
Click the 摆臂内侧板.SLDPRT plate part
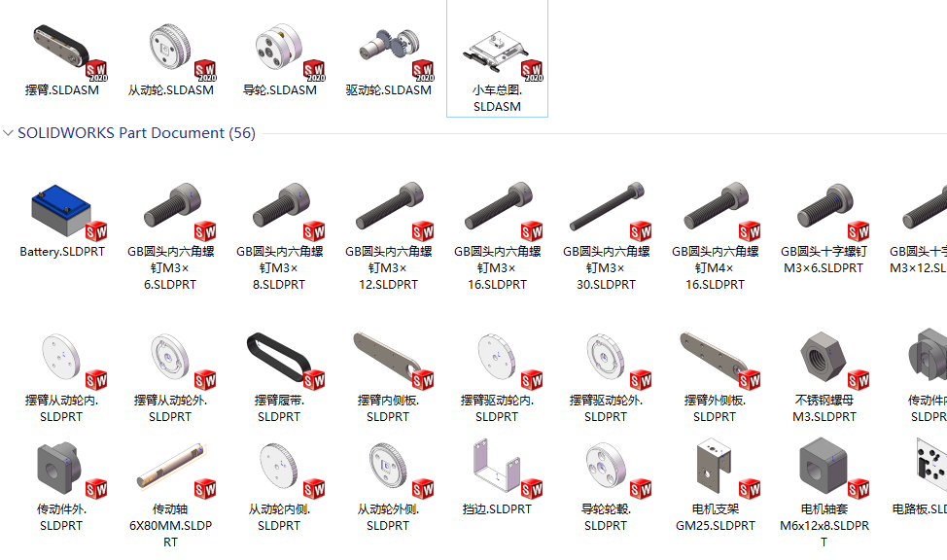point(388,360)
